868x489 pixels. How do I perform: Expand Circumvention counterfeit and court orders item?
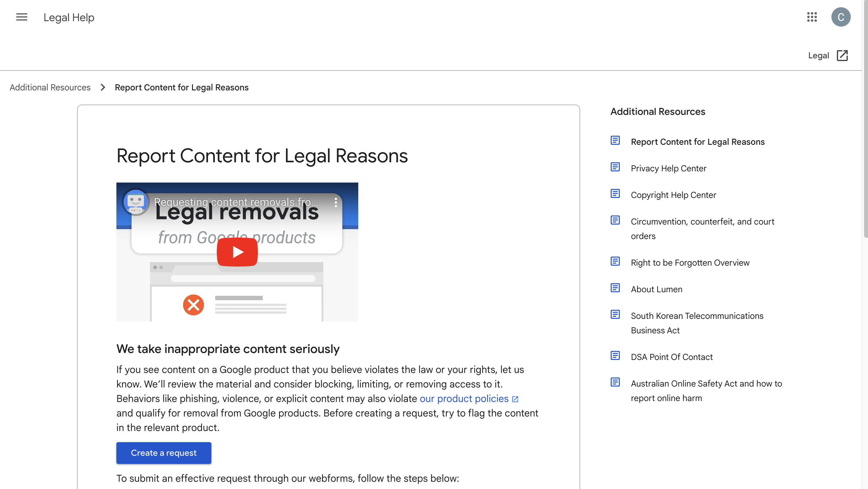[x=703, y=229]
